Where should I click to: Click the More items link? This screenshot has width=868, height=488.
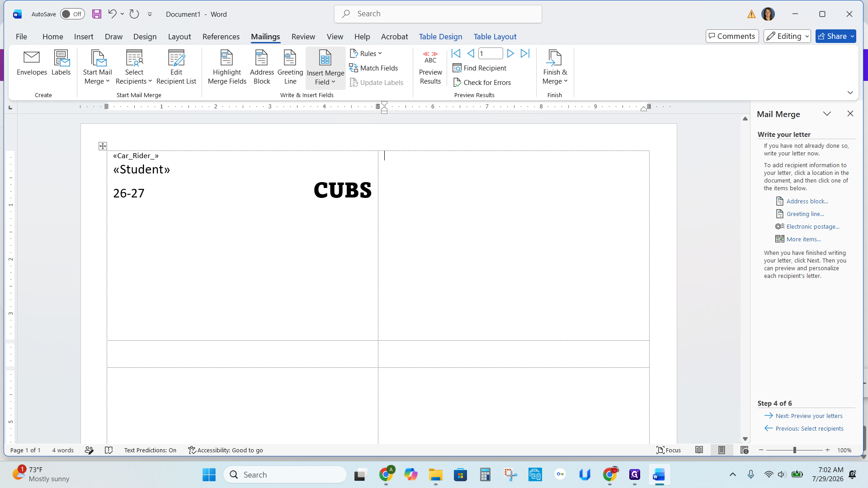click(803, 239)
